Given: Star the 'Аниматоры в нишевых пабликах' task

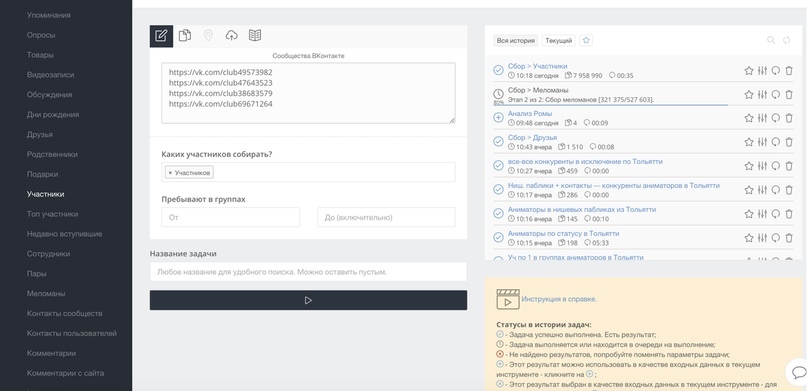Looking at the screenshot, I should (x=749, y=214).
